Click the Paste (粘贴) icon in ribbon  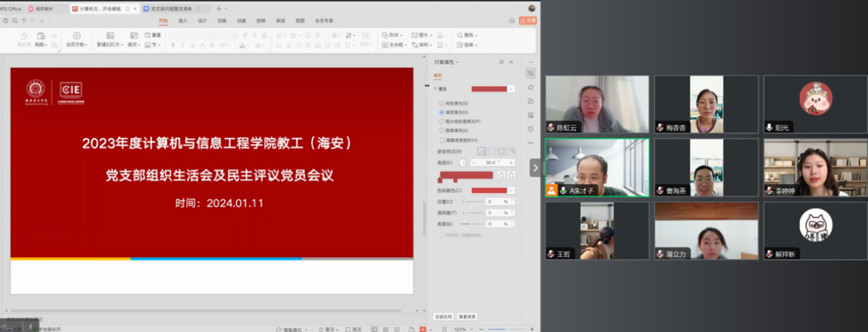[x=40, y=35]
